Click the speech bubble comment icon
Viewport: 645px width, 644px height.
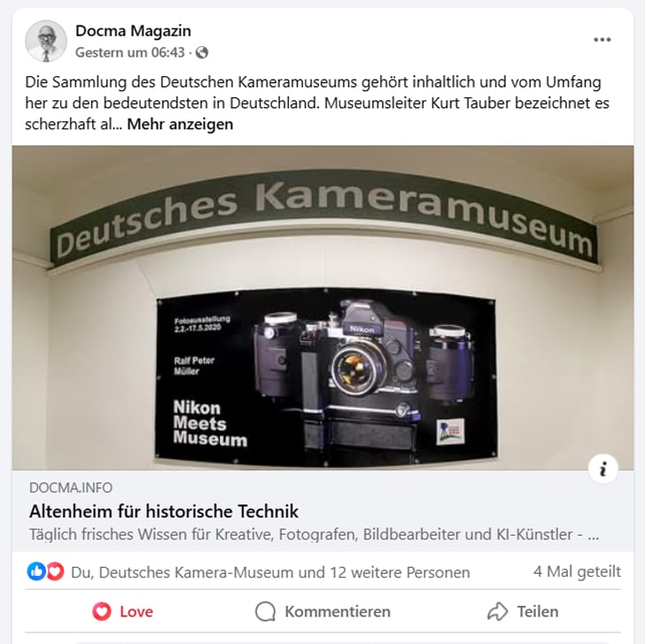click(265, 611)
